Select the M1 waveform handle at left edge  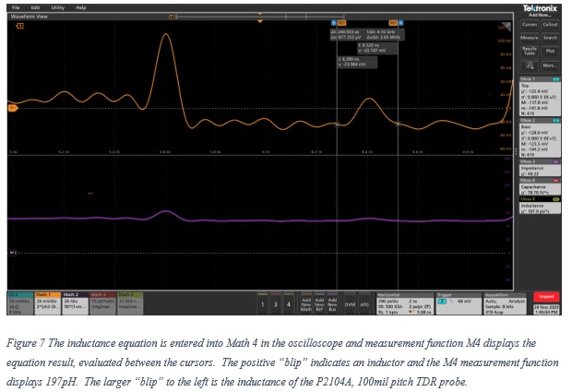pos(12,108)
